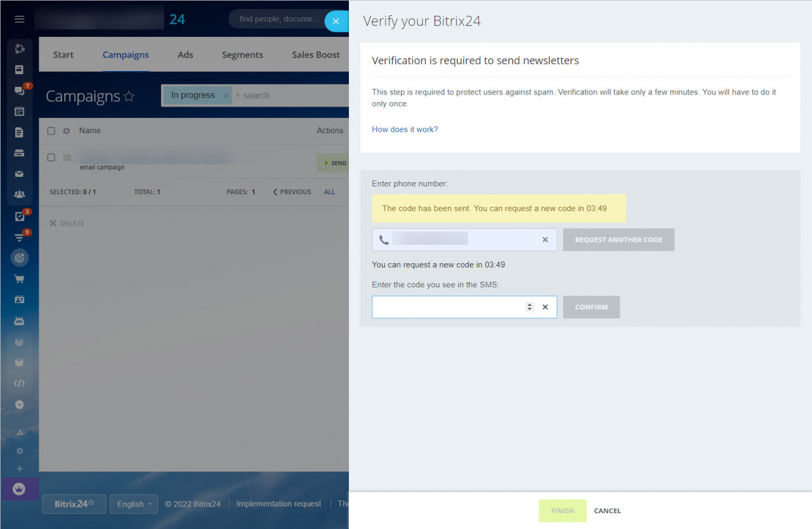Click the Send button in campaign row
This screenshot has width=812, height=529.
[332, 163]
